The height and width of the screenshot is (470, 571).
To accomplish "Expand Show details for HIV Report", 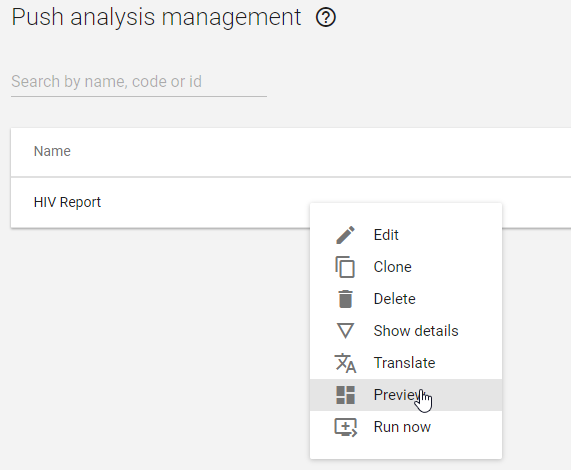I will [x=406, y=331].
